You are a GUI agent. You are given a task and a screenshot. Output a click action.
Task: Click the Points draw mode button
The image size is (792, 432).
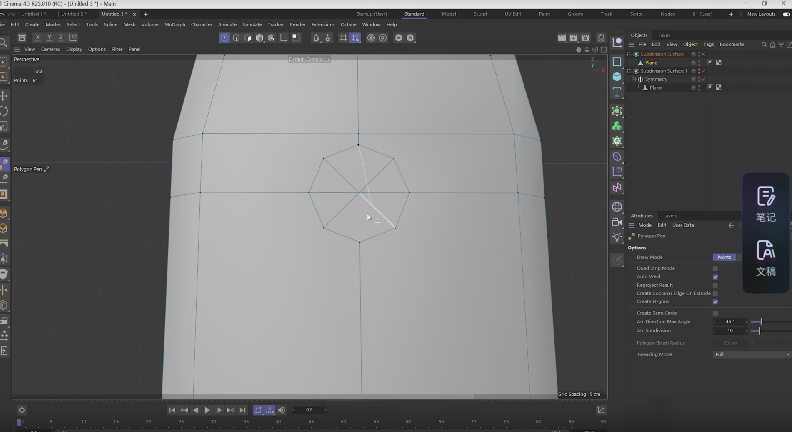[724, 257]
